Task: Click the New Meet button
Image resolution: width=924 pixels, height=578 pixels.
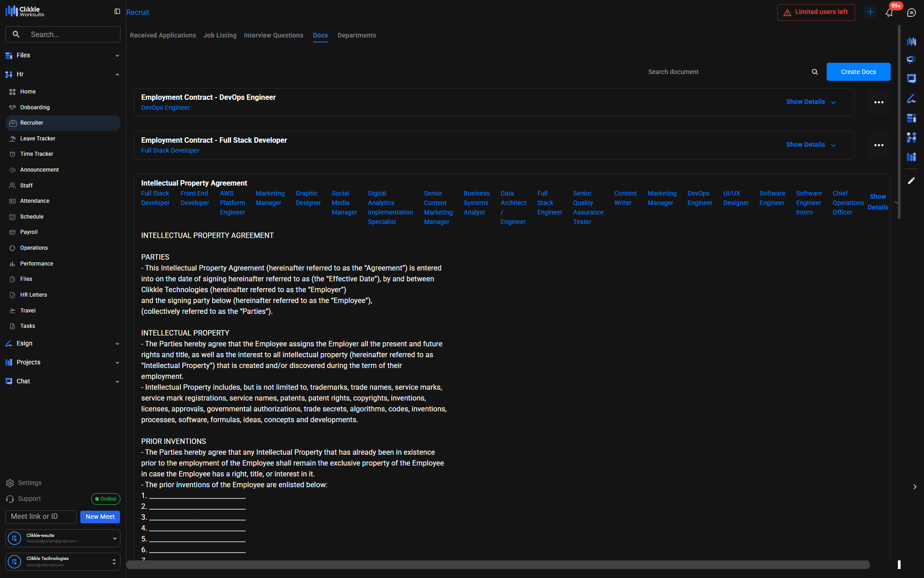Action: pyautogui.click(x=100, y=517)
